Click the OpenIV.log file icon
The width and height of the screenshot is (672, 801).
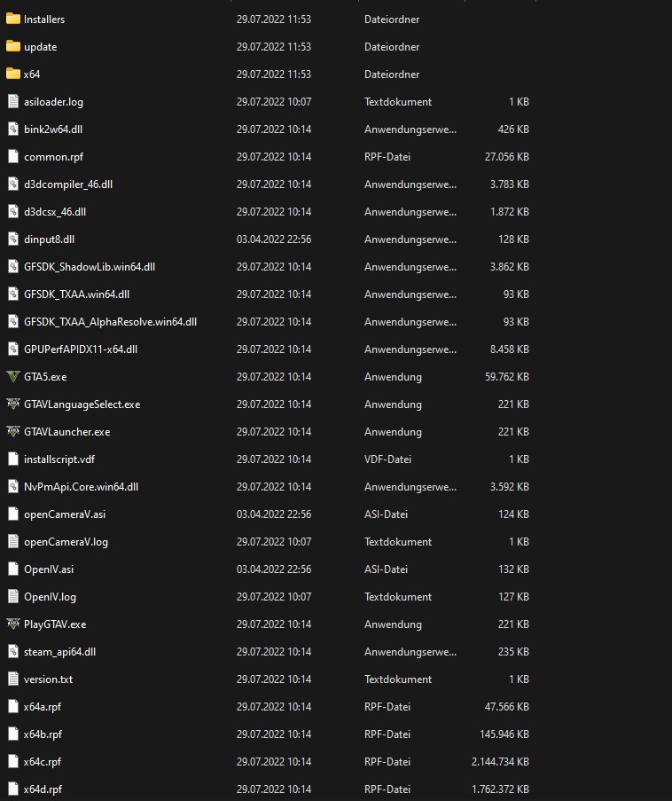pyautogui.click(x=13, y=597)
